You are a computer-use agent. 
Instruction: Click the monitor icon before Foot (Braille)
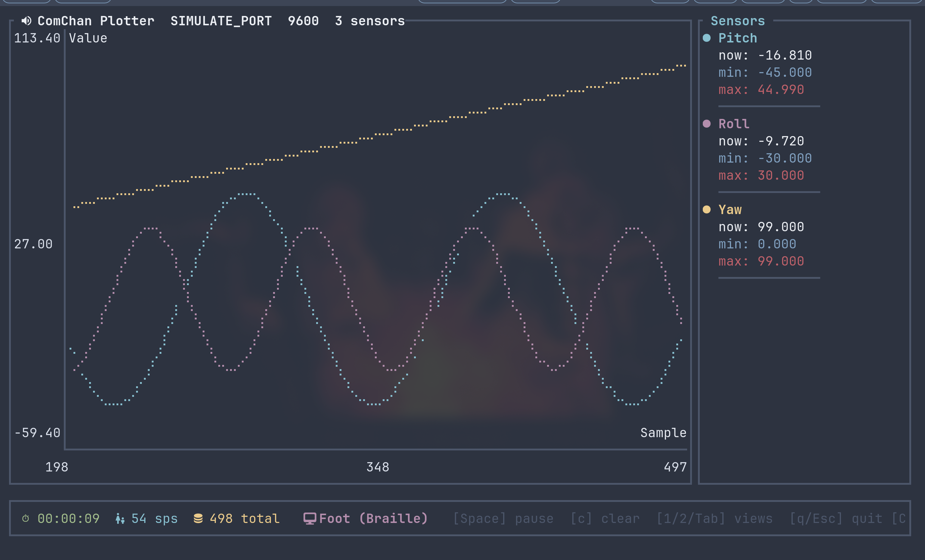tap(309, 518)
